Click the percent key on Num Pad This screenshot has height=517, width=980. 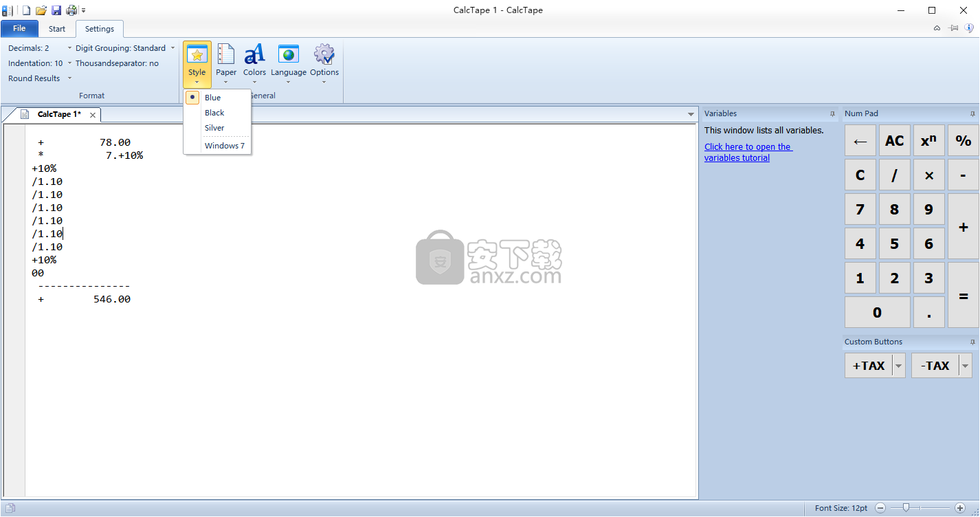click(964, 140)
